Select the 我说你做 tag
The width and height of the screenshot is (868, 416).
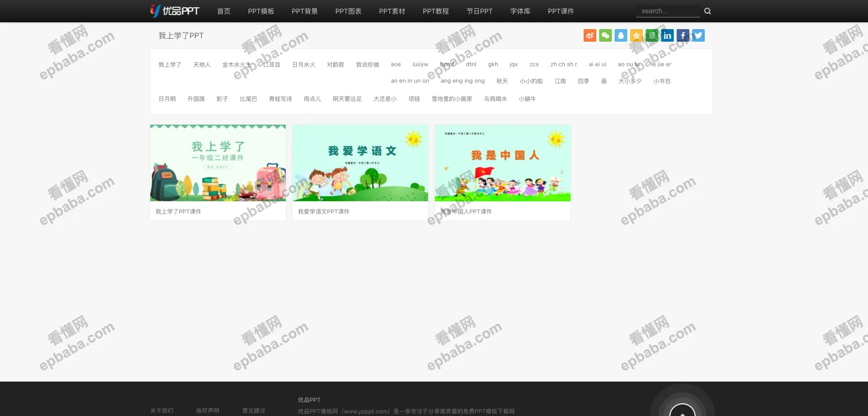coord(368,64)
